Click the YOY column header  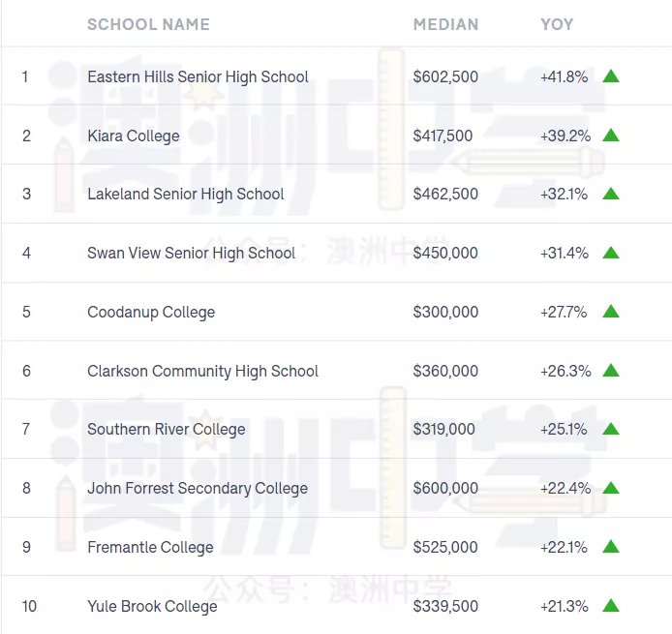pyautogui.click(x=557, y=24)
